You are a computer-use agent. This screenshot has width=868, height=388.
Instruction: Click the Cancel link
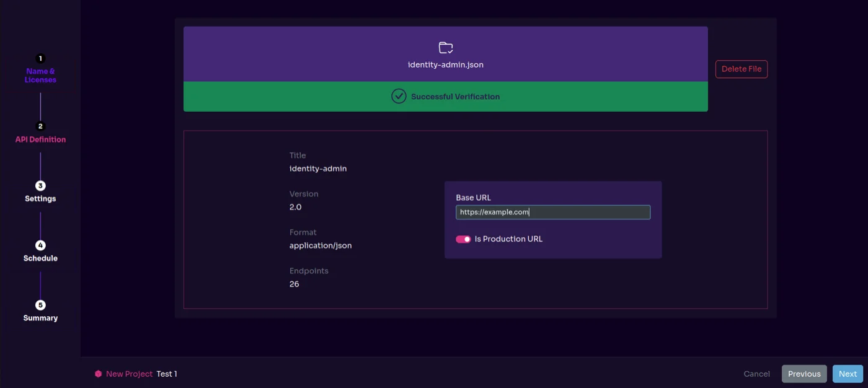(x=756, y=374)
